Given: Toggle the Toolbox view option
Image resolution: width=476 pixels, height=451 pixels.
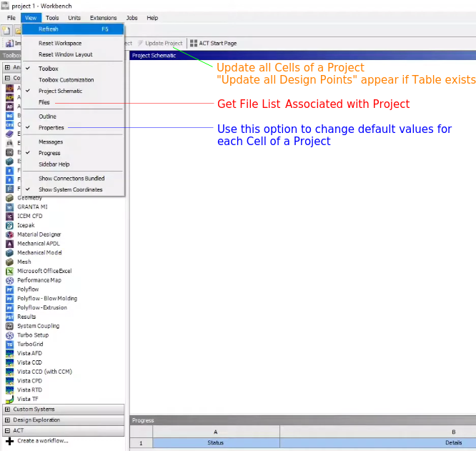Looking at the screenshot, I should [49, 69].
